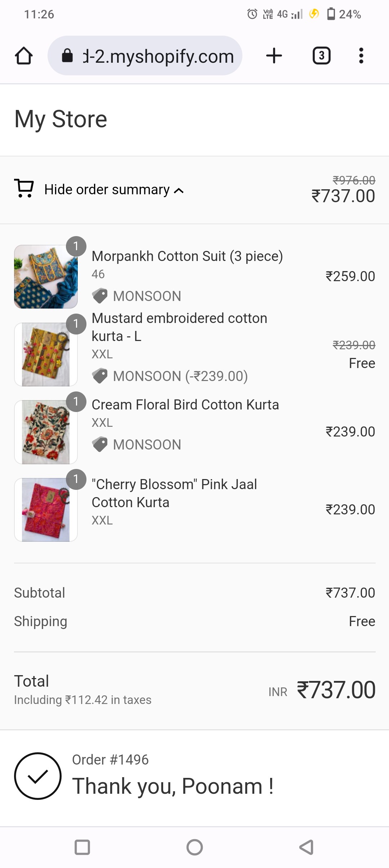The image size is (389, 868).
Task: Open a new tab with plus icon
Action: [x=274, y=56]
